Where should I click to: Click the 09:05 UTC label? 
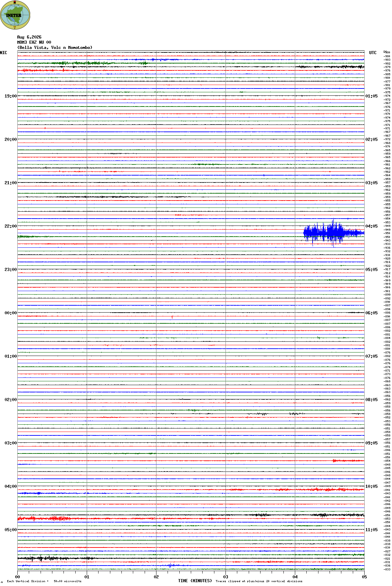[372, 443]
